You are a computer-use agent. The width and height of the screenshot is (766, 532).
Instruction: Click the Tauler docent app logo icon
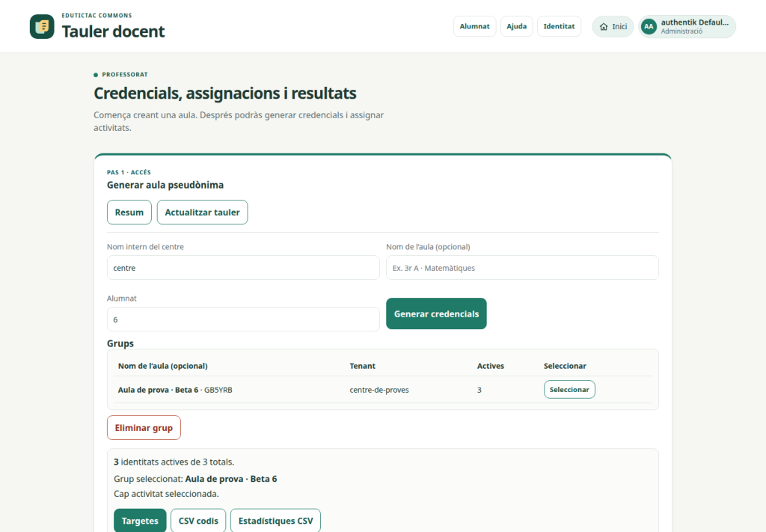pyautogui.click(x=42, y=26)
